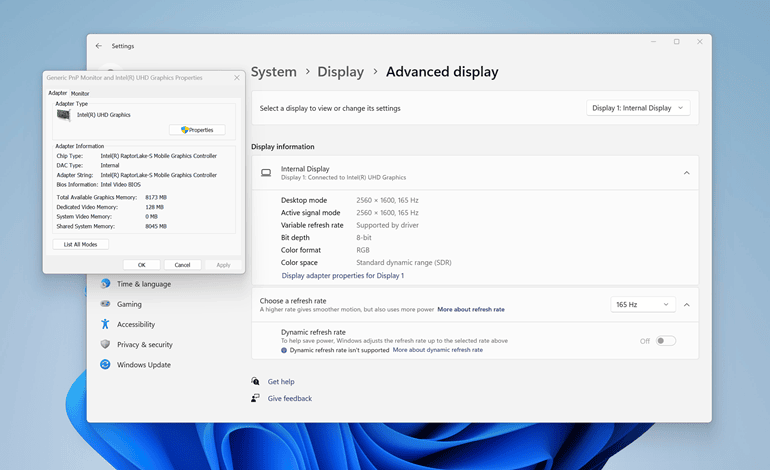This screenshot has height=470, width=770.
Task: Click the Desktop mode value 2560 × 1600, 165 Hz
Action: click(x=387, y=200)
